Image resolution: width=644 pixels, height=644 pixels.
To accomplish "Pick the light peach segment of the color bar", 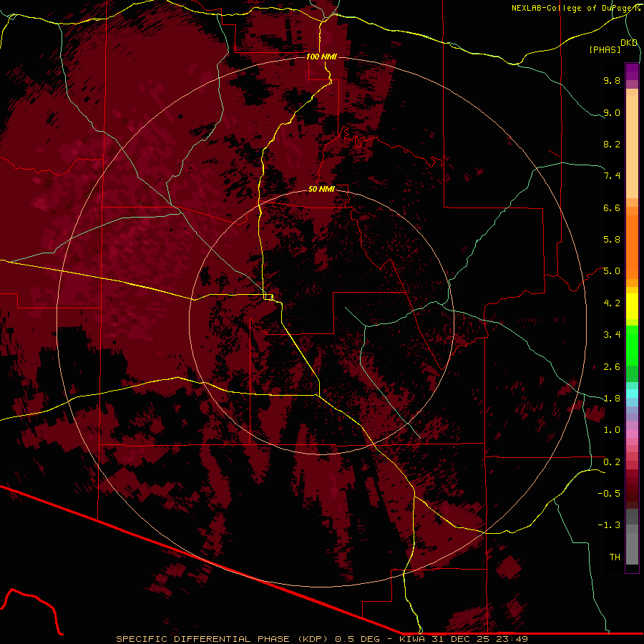I will point(632,147).
